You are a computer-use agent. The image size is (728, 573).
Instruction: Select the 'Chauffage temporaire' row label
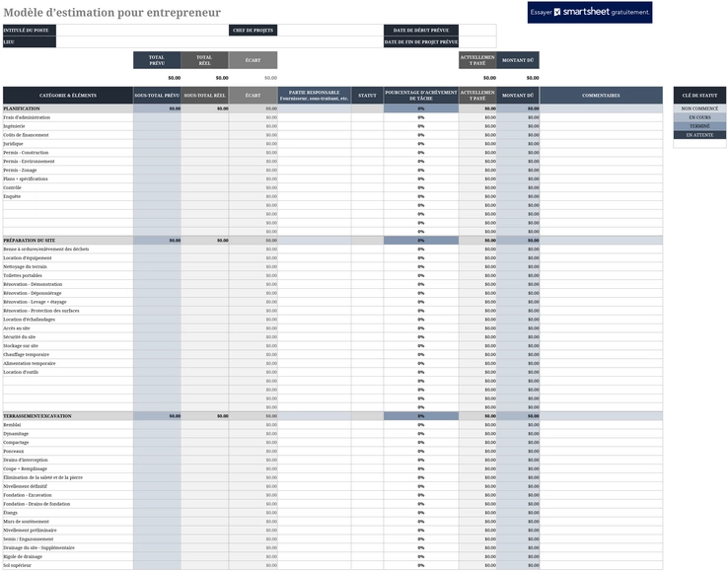click(x=26, y=355)
